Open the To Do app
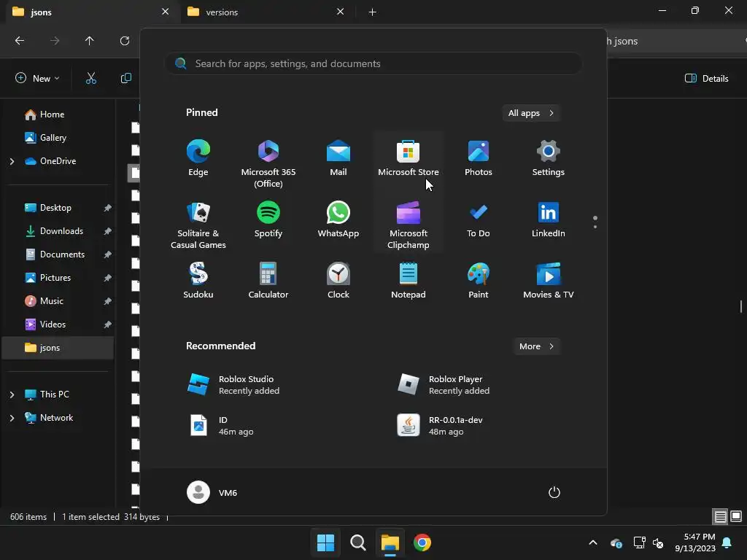The height and width of the screenshot is (560, 747). (x=479, y=219)
